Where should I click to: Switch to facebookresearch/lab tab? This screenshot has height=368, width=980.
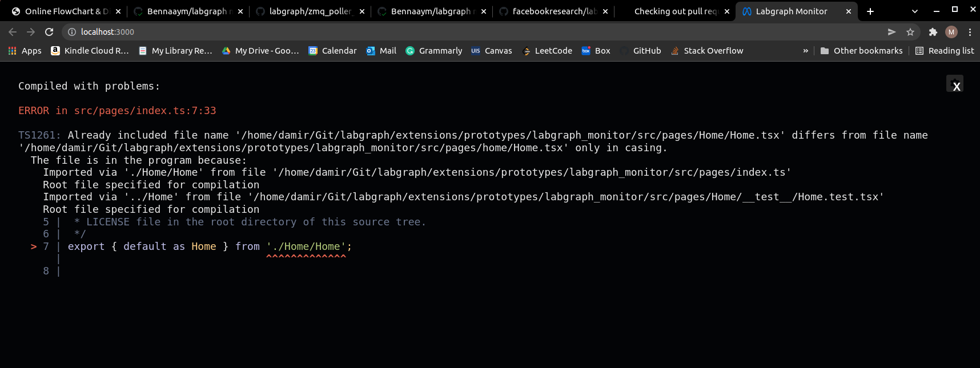coord(553,11)
